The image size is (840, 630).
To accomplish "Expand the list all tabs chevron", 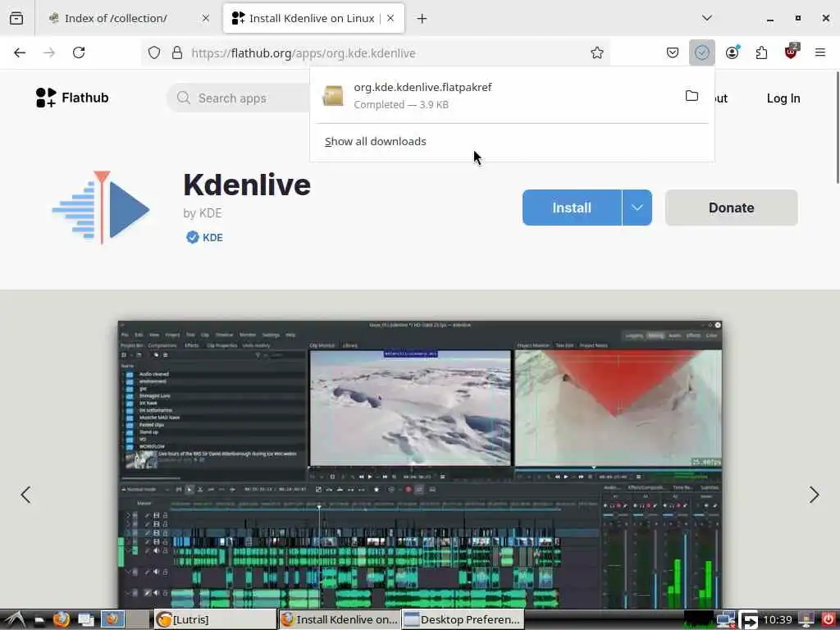I will [707, 18].
